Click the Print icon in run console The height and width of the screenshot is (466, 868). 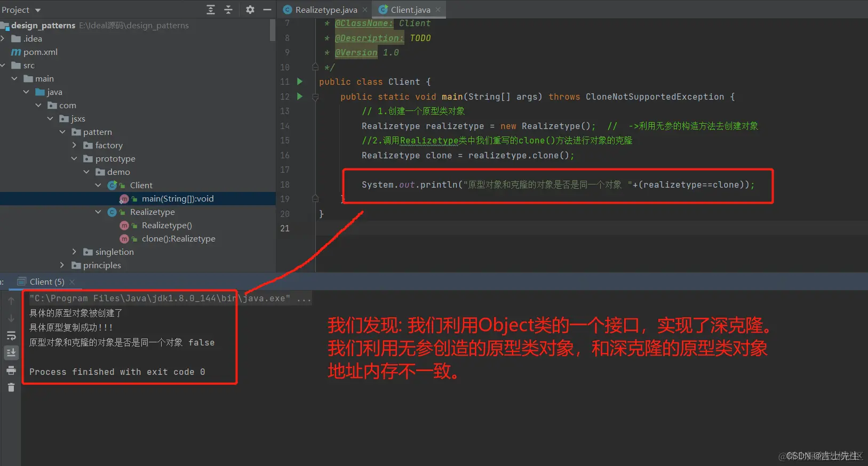11,370
